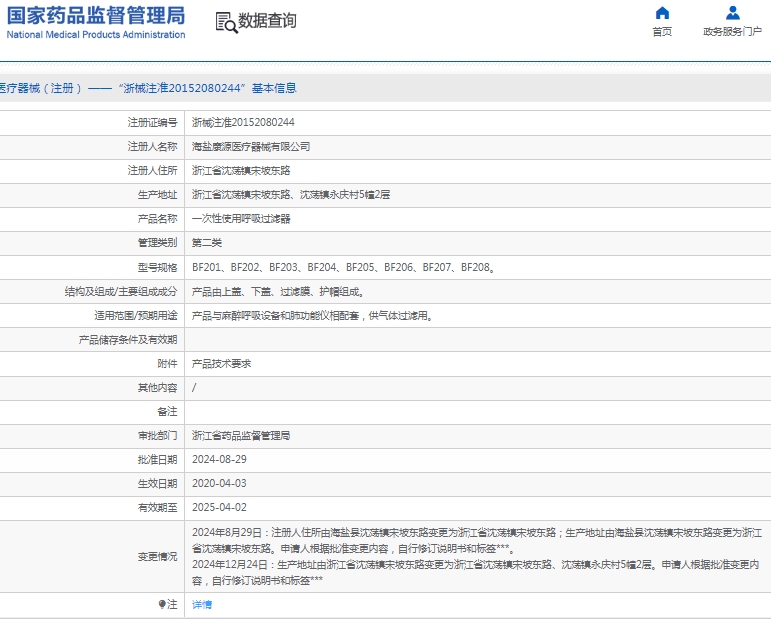Click the 注册人名称 label
Image resolution: width=771 pixels, height=626 pixels.
152,147
